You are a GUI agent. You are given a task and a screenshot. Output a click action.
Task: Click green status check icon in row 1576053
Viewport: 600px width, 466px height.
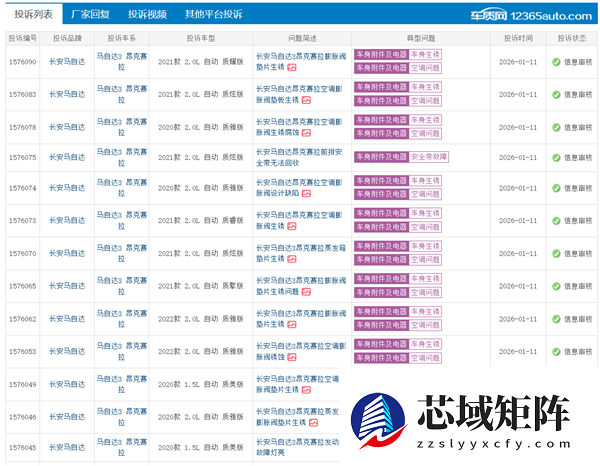tap(556, 352)
